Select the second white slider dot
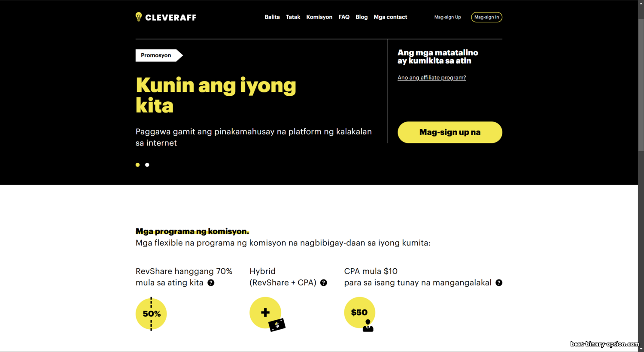 147,165
